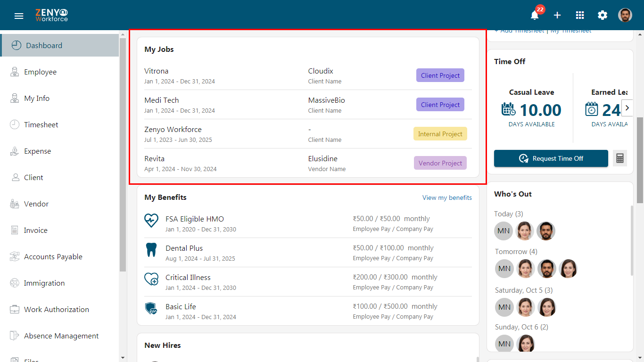Click the Casual Leave calendar icon
Viewport: 644px width, 362px height.
pos(509,109)
